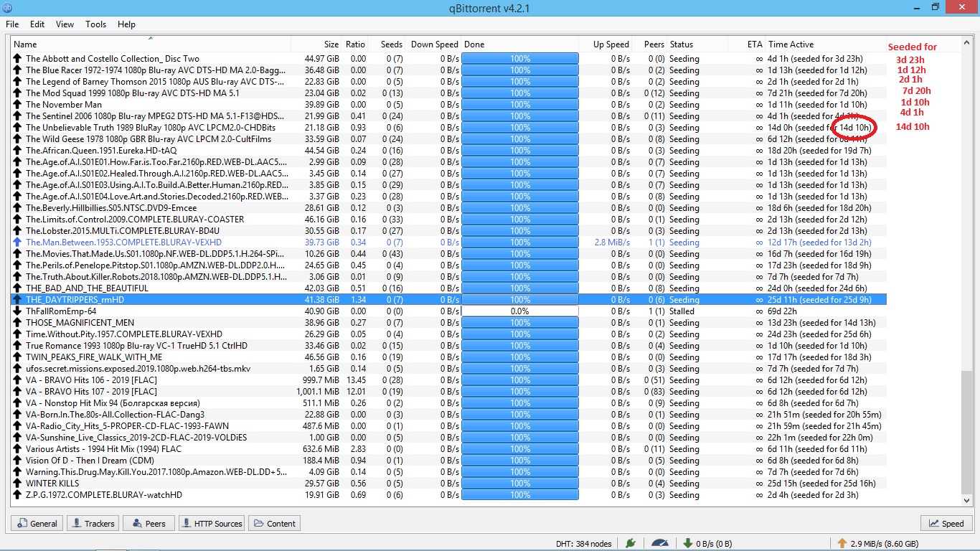Click the orange upload arrow in status bar
The height and width of the screenshot is (551, 980).
pos(842,543)
